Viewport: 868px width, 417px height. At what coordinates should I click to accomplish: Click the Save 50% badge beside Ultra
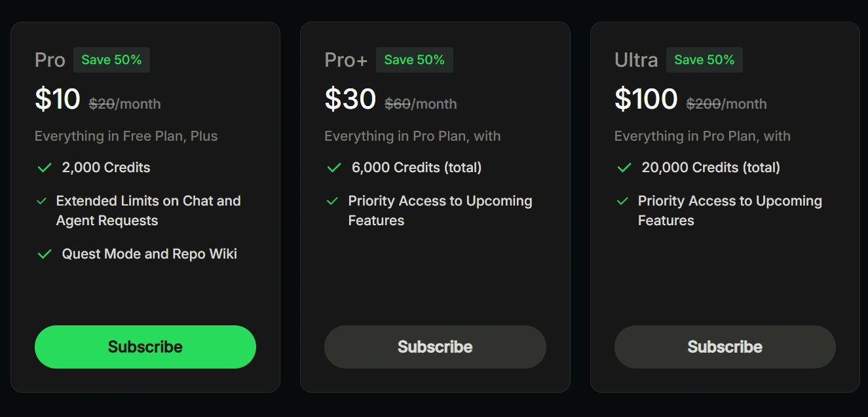(x=704, y=60)
